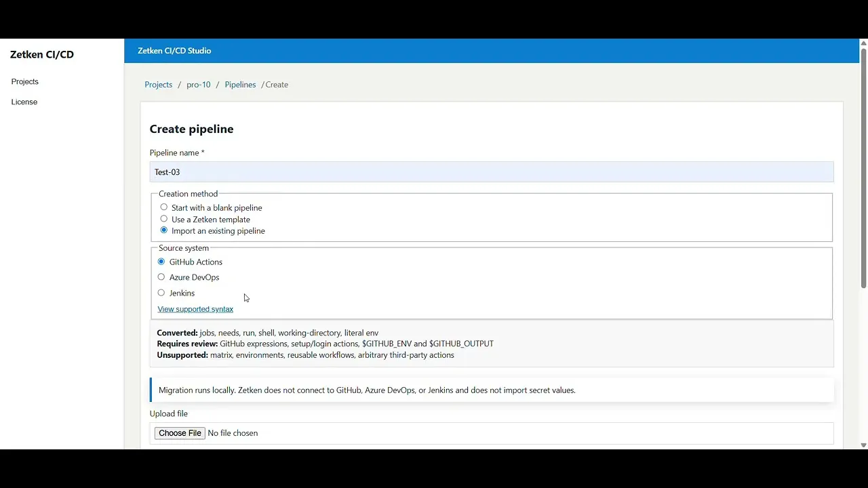Open the Projects sidebar menu item
Screen dimensions: 868x488
coord(25,81)
